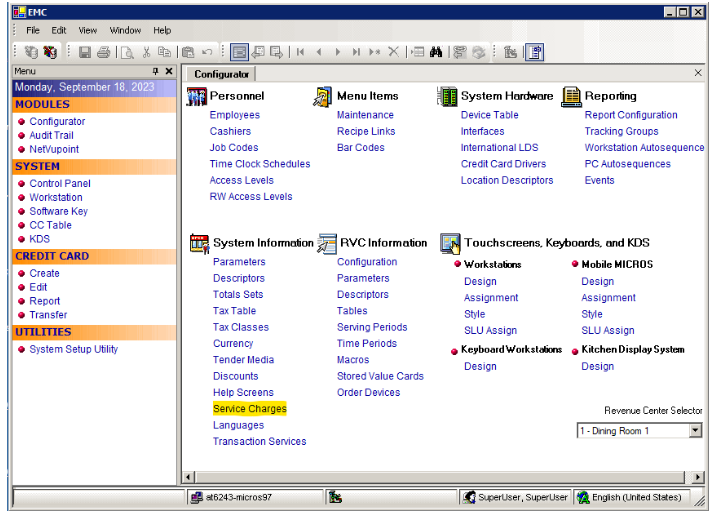Click the System Hardware section icon
713x516 pixels.
pos(447,96)
